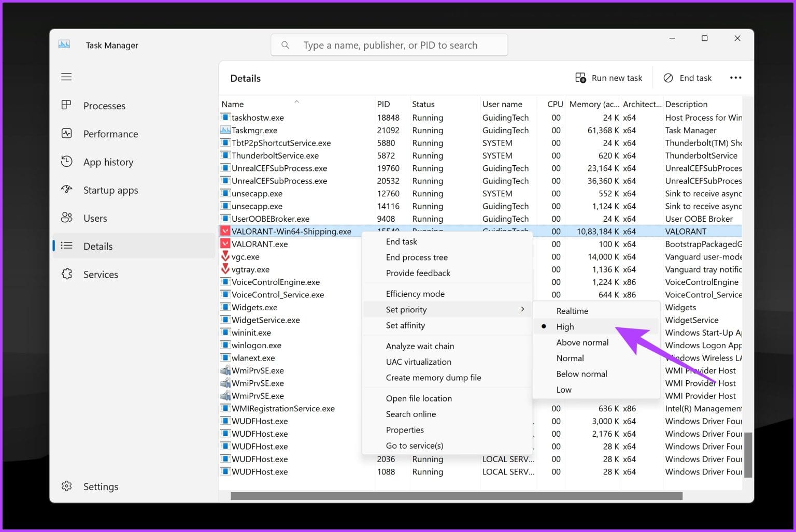Open the navigation hamburger menu
Image resolution: width=796 pixels, height=532 pixels.
point(66,76)
